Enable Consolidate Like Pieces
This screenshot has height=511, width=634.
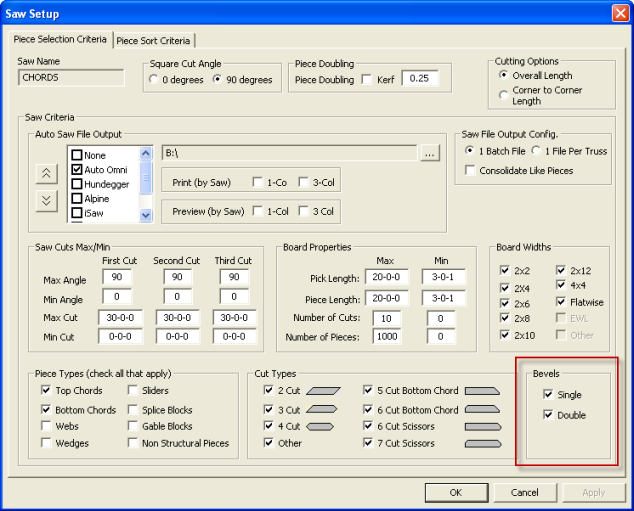point(470,170)
